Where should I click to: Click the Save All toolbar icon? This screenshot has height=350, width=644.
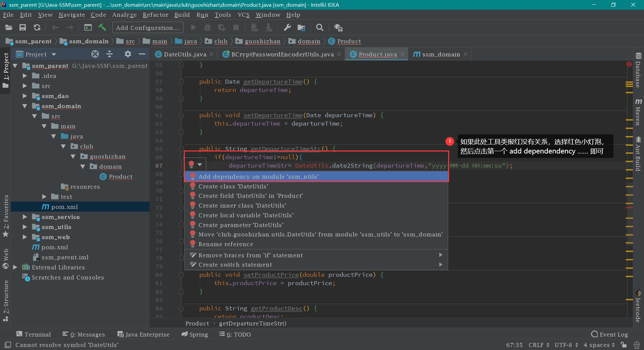click(22, 28)
